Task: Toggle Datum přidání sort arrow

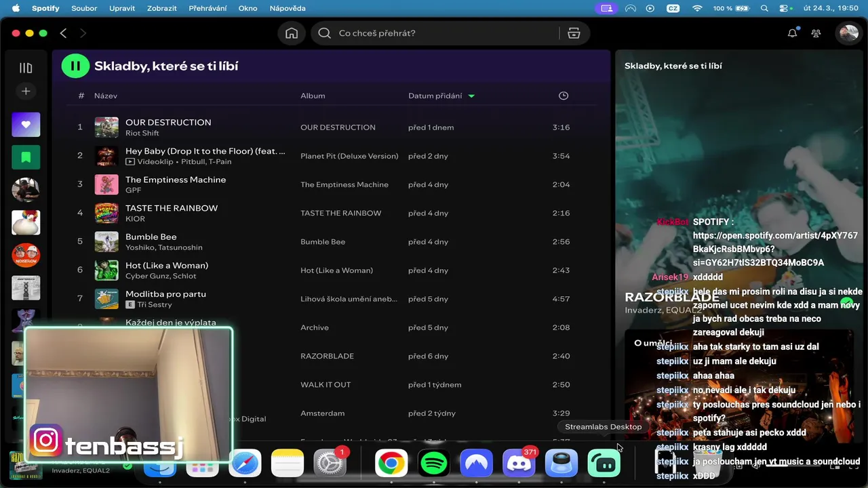Action: tap(471, 96)
